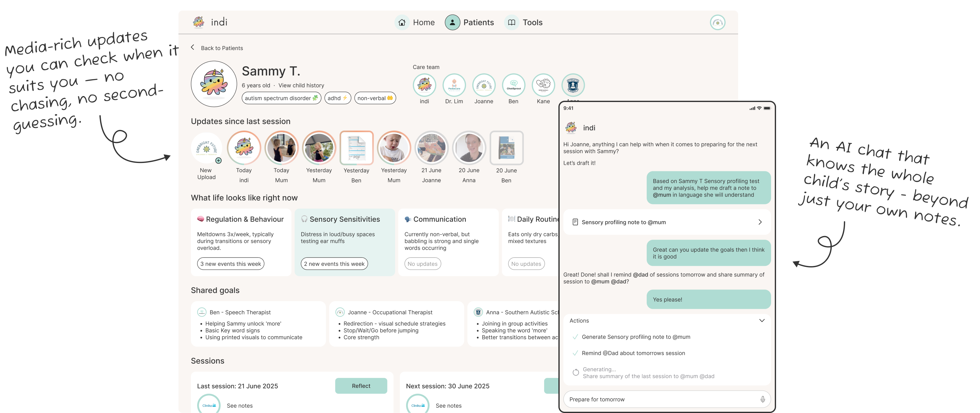980x413 pixels.
Task: Collapse the Actions panel chevron
Action: click(x=762, y=321)
